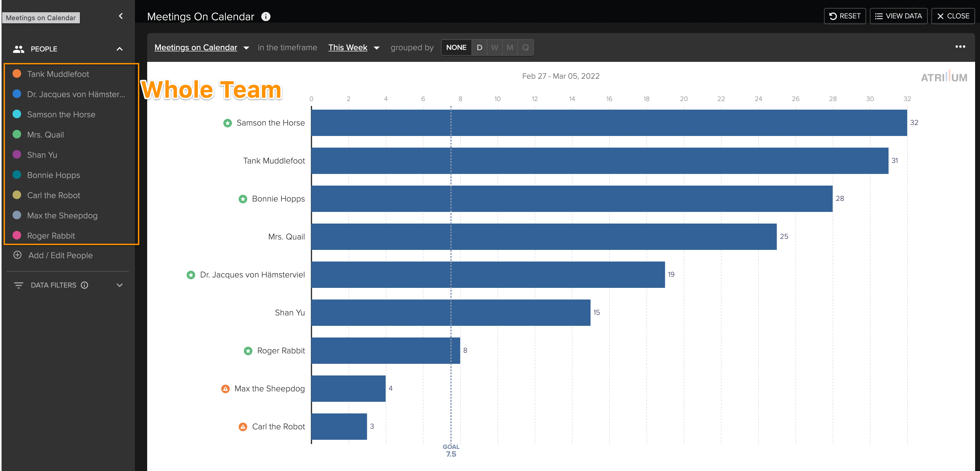Group by day with the D option

(x=479, y=47)
